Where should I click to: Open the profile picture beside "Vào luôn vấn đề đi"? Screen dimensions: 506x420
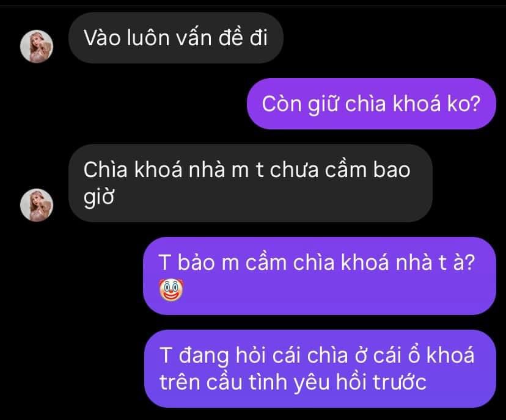pyautogui.click(x=37, y=46)
